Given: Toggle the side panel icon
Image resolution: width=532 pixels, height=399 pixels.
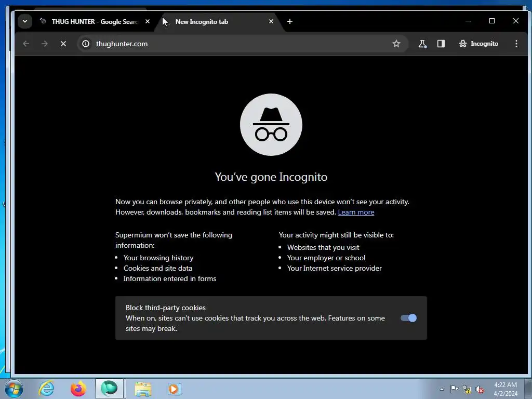Looking at the screenshot, I should [x=441, y=44].
